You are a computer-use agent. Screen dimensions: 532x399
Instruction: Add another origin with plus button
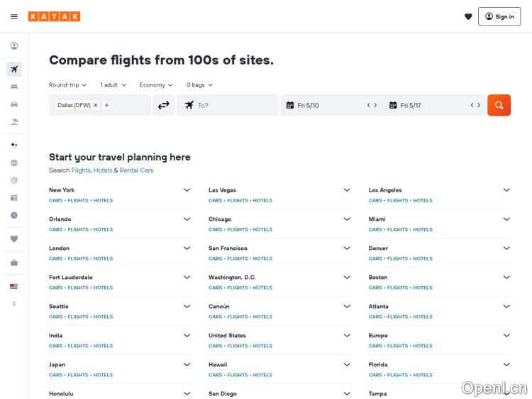(x=107, y=105)
